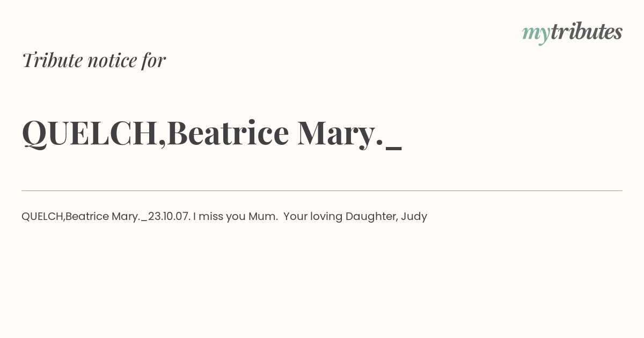Click the word "Daughter" in the message
This screenshot has width=644, height=338.
(x=371, y=217)
